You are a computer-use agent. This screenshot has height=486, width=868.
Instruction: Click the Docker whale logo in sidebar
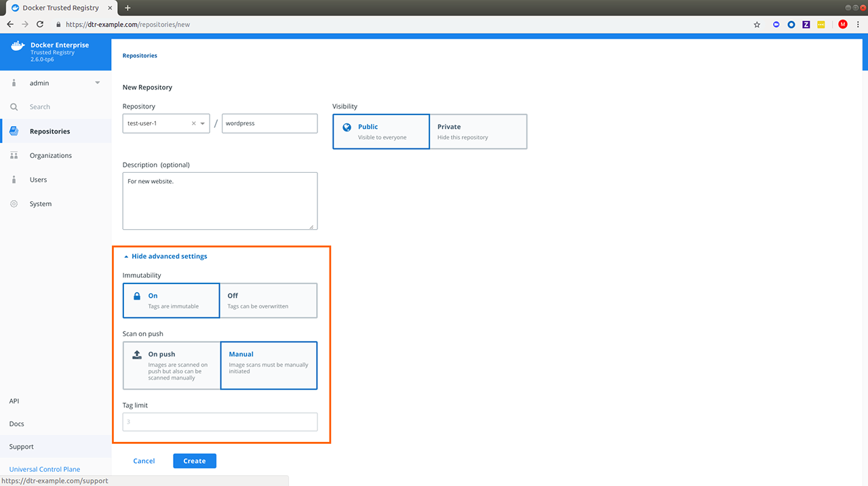point(18,47)
